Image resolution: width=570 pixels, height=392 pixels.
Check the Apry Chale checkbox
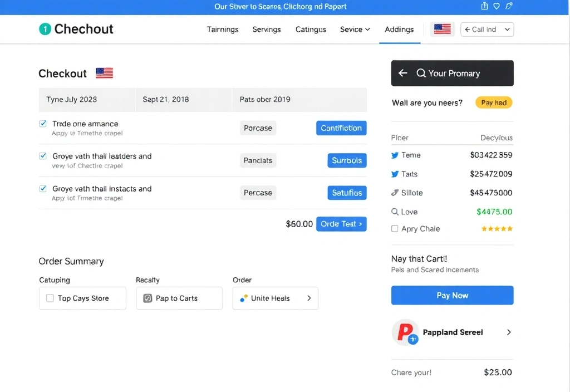click(x=395, y=229)
